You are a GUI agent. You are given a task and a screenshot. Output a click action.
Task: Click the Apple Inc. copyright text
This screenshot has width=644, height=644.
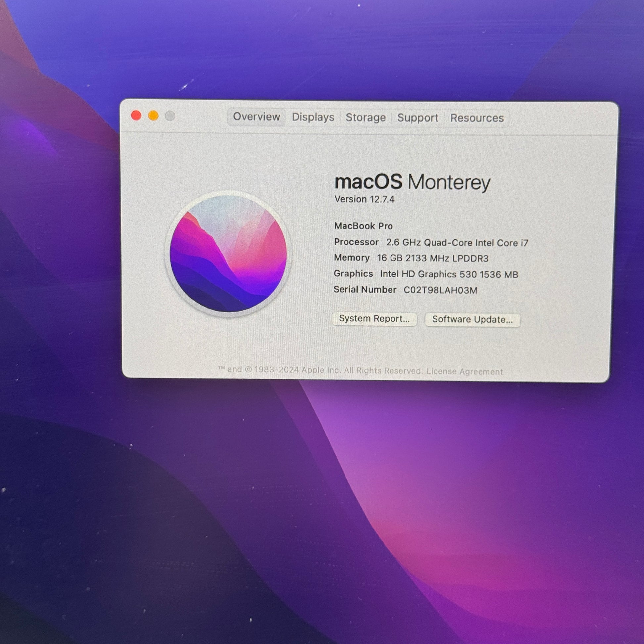(x=321, y=370)
